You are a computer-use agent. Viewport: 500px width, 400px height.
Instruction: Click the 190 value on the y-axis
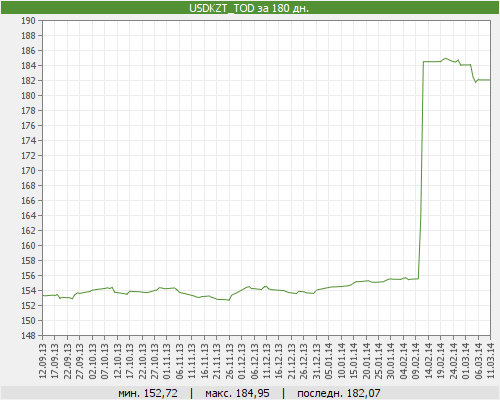point(28,21)
